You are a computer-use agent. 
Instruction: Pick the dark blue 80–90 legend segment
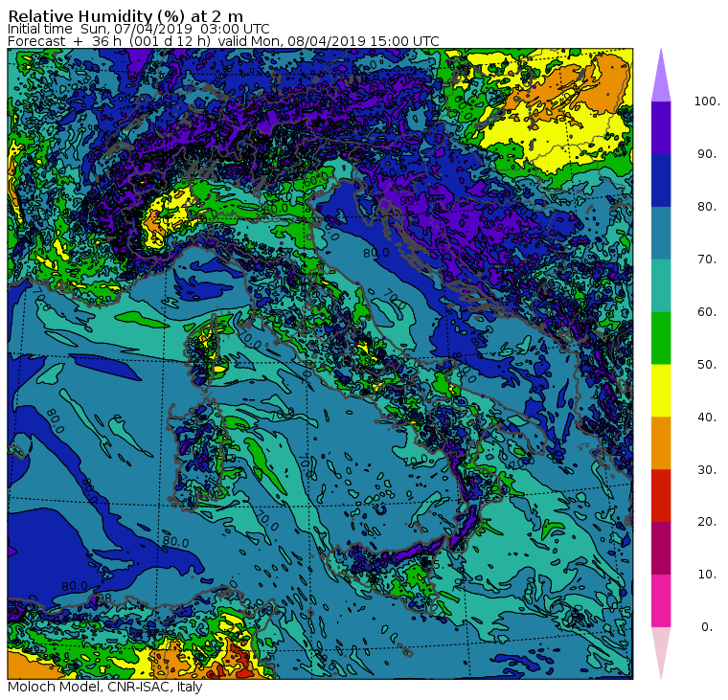click(661, 180)
